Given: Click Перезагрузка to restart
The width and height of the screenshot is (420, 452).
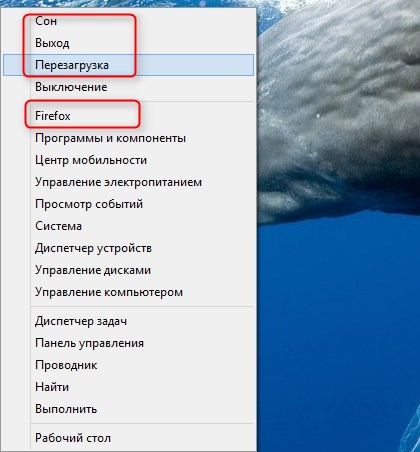Looking at the screenshot, I should click(128, 65).
